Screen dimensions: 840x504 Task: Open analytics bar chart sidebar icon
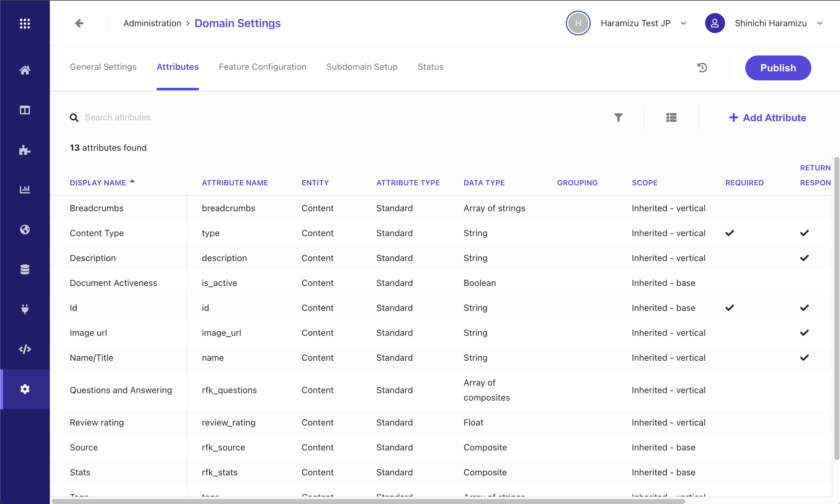pos(25,189)
